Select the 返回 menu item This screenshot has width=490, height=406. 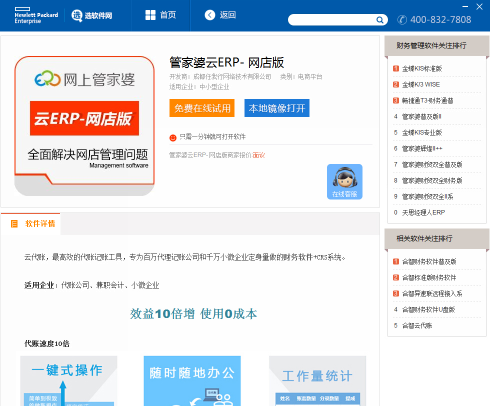(x=220, y=15)
